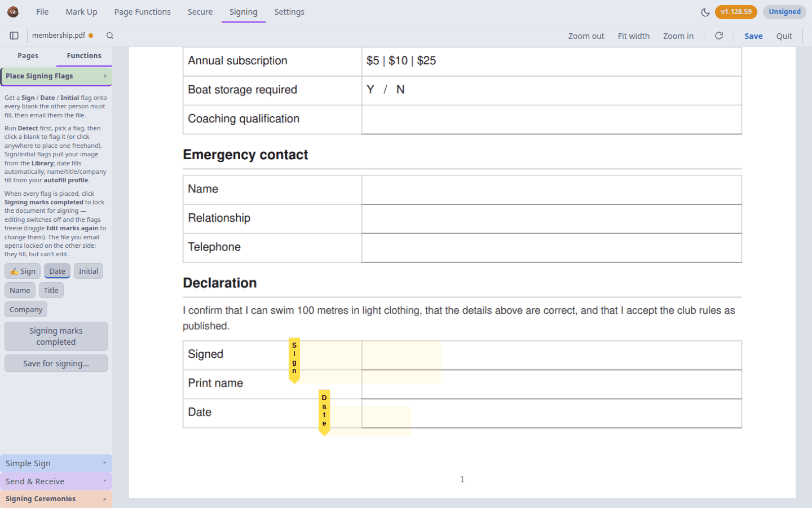Click the empty Signed field

point(551,355)
